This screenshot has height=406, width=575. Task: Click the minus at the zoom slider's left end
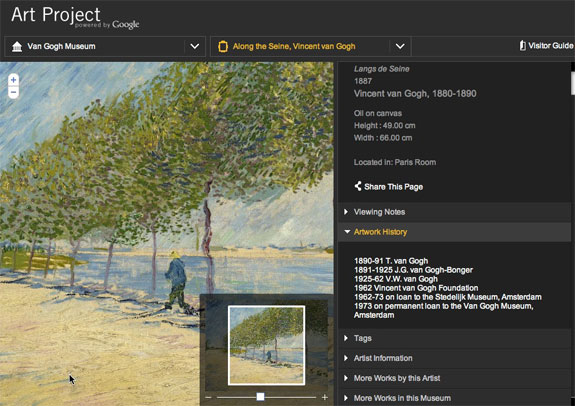208,397
